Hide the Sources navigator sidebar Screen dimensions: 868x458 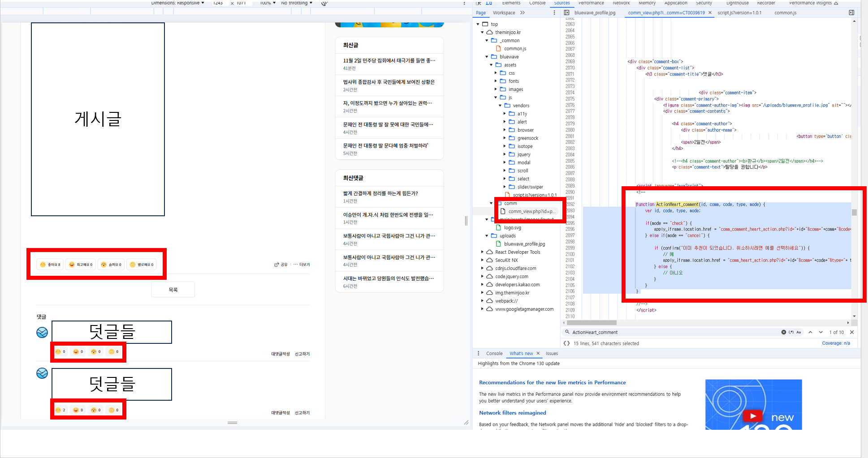click(566, 13)
